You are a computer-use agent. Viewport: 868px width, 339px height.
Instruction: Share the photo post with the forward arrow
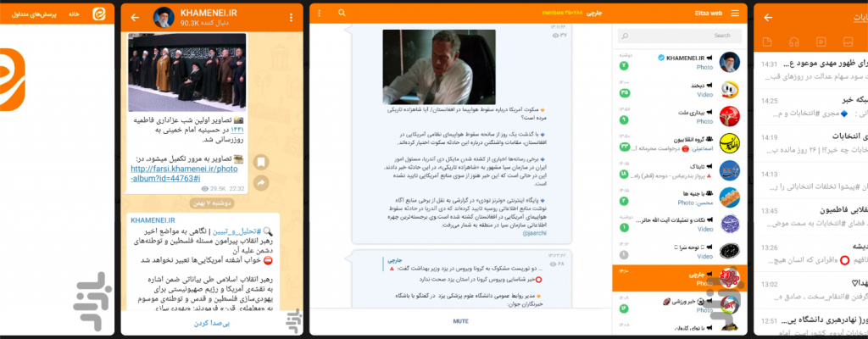coord(262,182)
